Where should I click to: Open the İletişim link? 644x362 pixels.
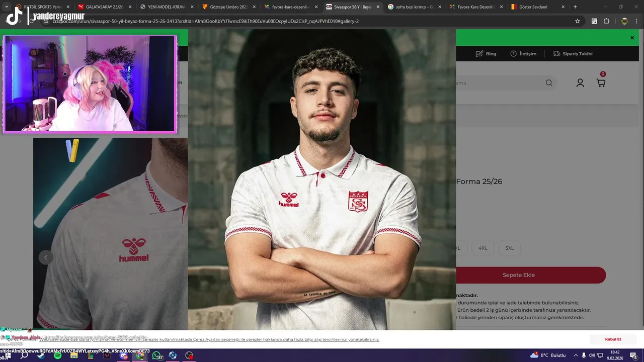523,54
